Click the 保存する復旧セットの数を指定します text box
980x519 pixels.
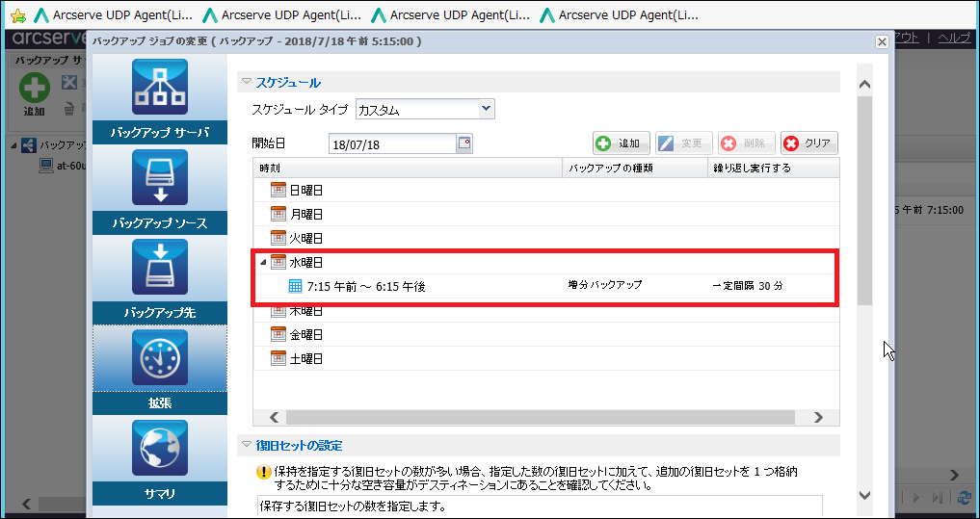coord(540,506)
